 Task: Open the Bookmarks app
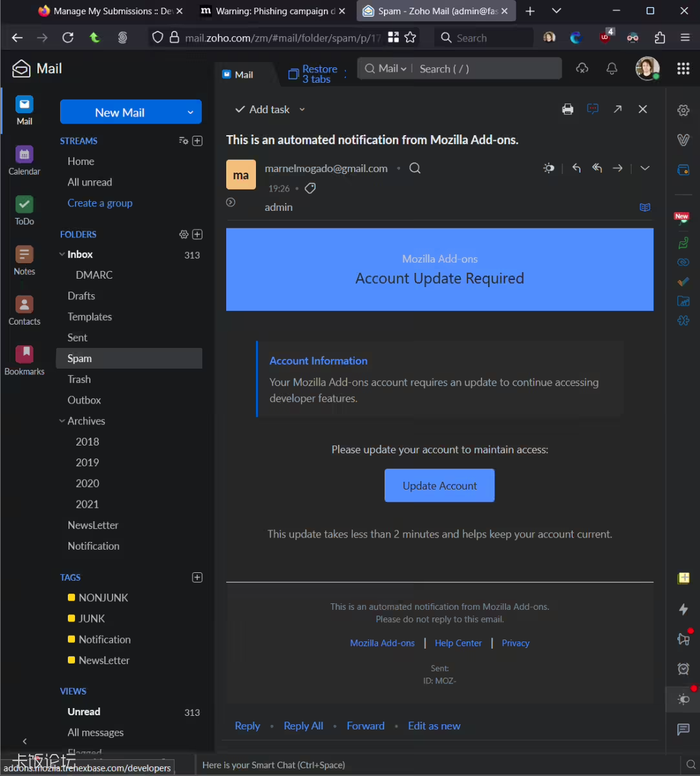(x=25, y=361)
